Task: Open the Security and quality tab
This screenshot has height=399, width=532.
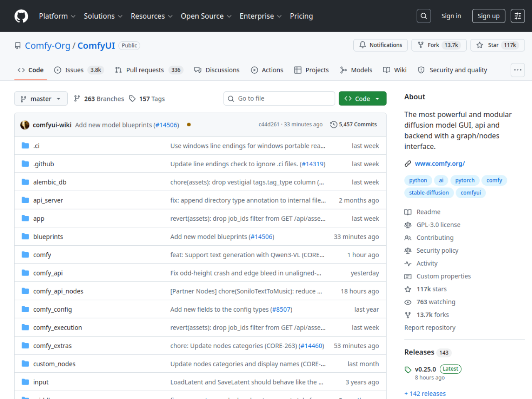Action: pos(453,70)
